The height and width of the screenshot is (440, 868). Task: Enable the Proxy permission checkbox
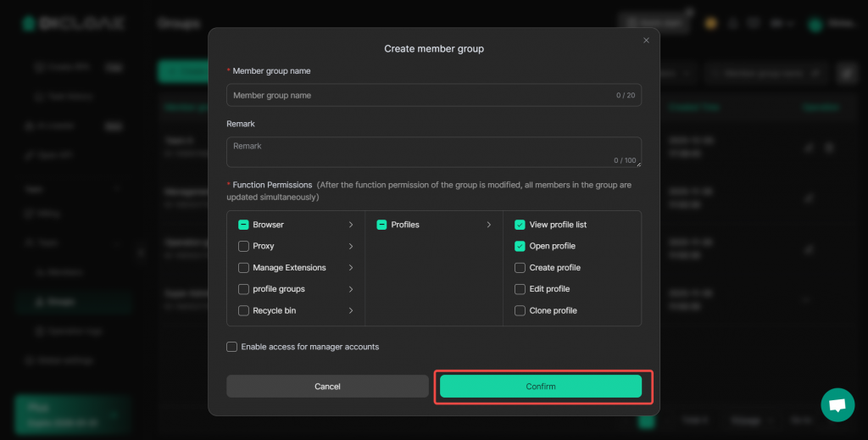[x=243, y=246]
